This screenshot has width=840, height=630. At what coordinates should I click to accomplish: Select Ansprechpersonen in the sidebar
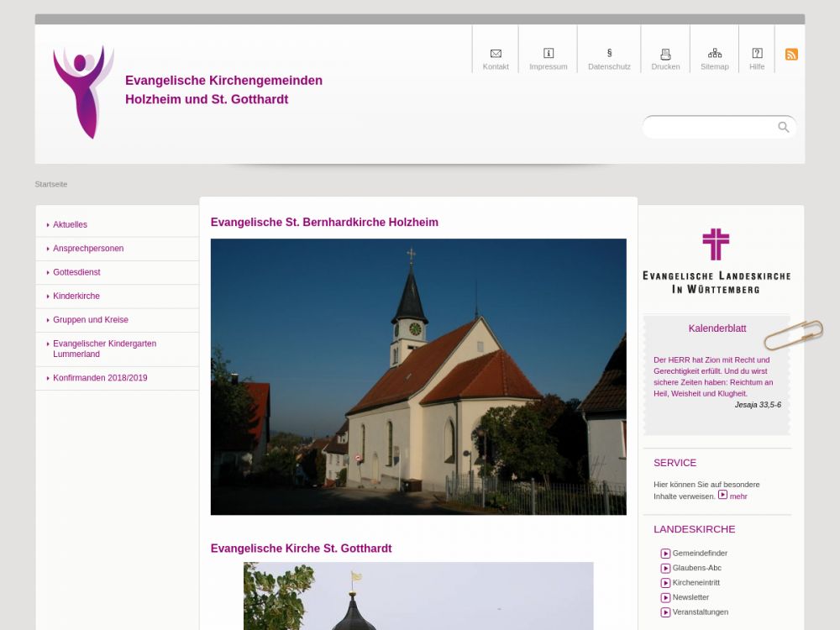click(88, 249)
